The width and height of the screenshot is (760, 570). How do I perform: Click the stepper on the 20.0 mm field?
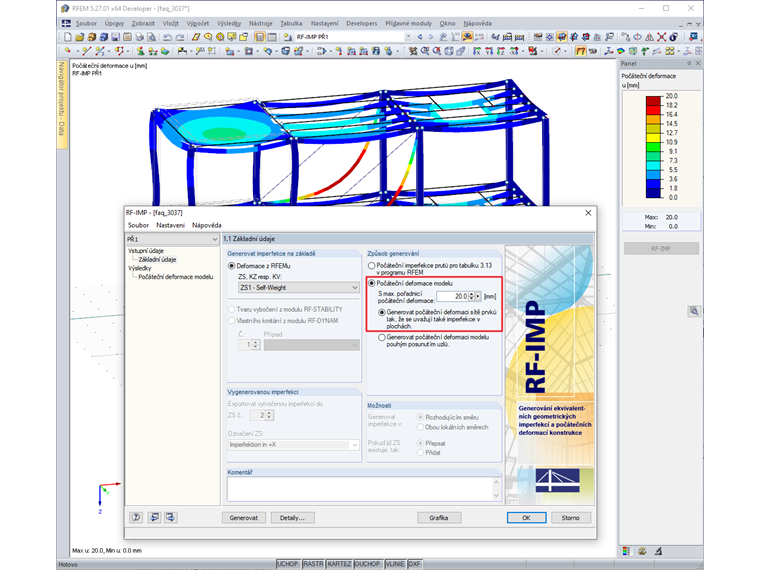[x=471, y=296]
